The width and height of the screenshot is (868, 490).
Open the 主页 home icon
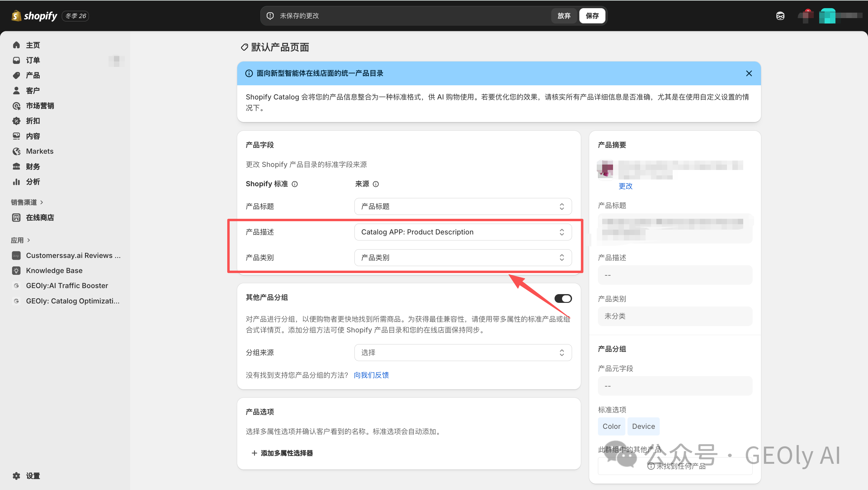[x=16, y=45]
